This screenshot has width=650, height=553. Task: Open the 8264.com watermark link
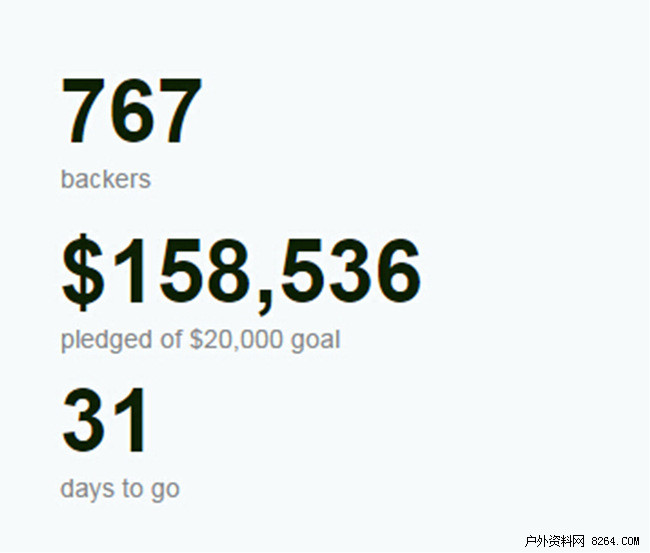pyautogui.click(x=617, y=541)
